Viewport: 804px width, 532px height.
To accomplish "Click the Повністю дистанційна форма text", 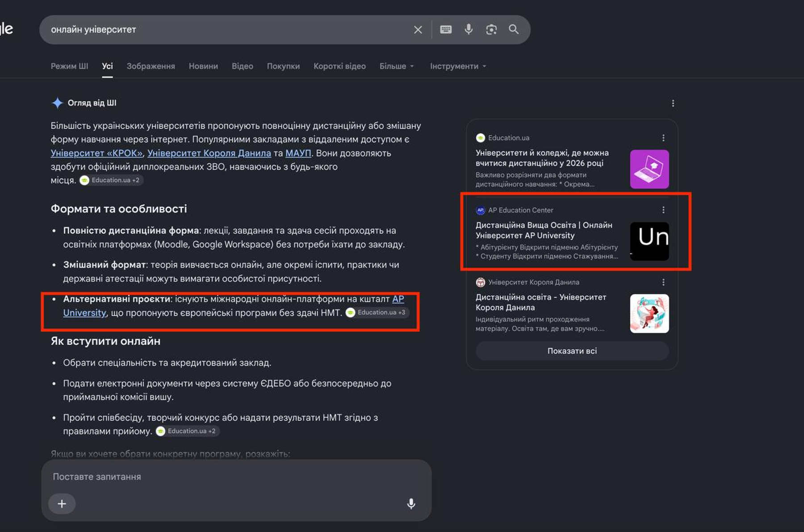I will [131, 230].
